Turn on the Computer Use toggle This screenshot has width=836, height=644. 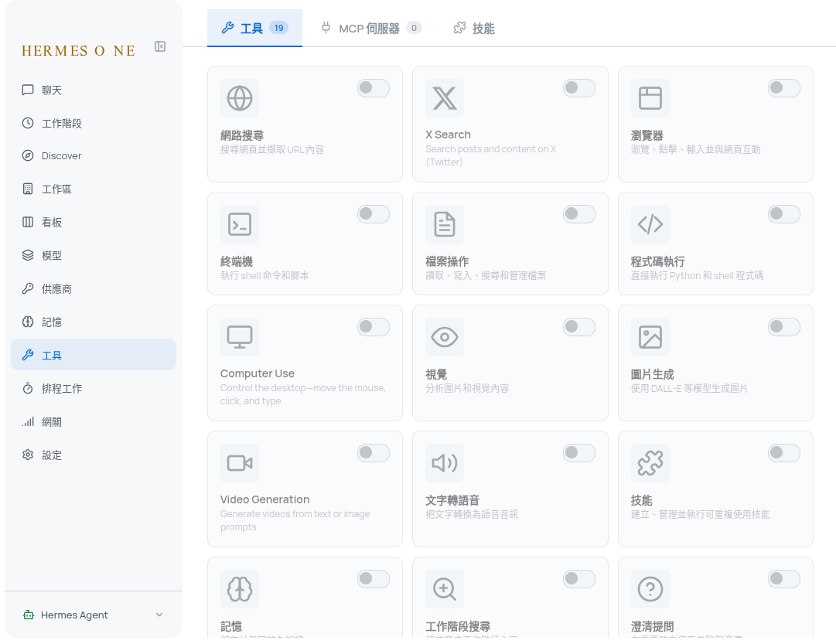374,327
